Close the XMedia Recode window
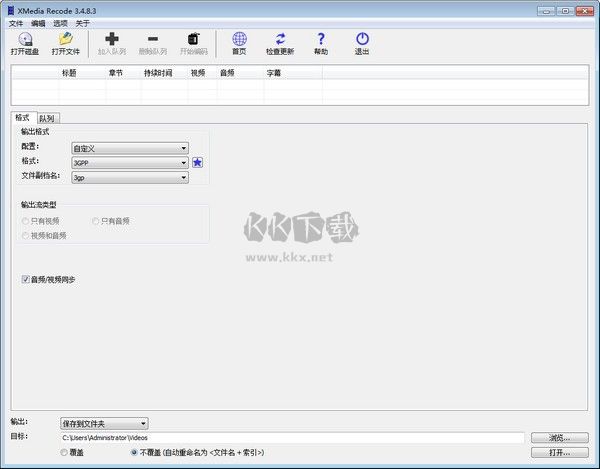600x469 pixels. (x=584, y=11)
